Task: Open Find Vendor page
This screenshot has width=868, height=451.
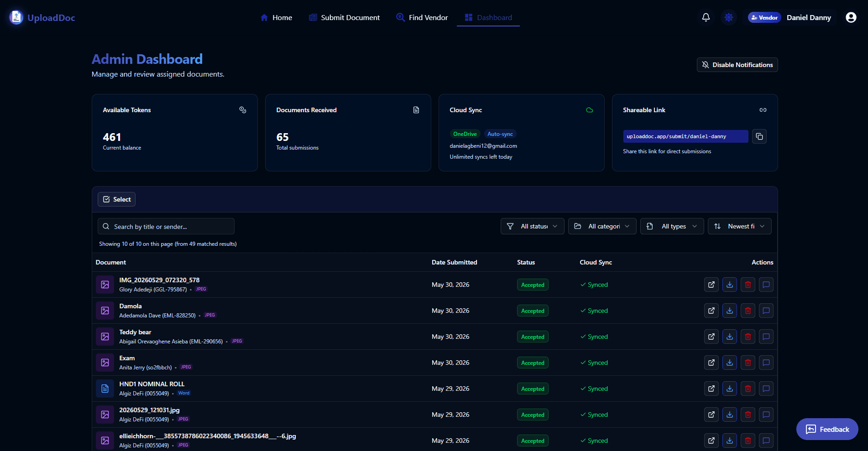Action: (x=422, y=17)
